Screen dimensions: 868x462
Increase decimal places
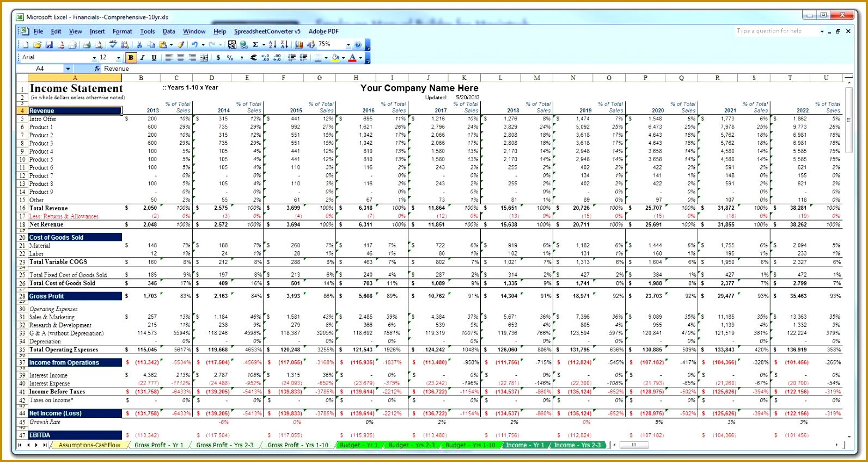pyautogui.click(x=265, y=58)
